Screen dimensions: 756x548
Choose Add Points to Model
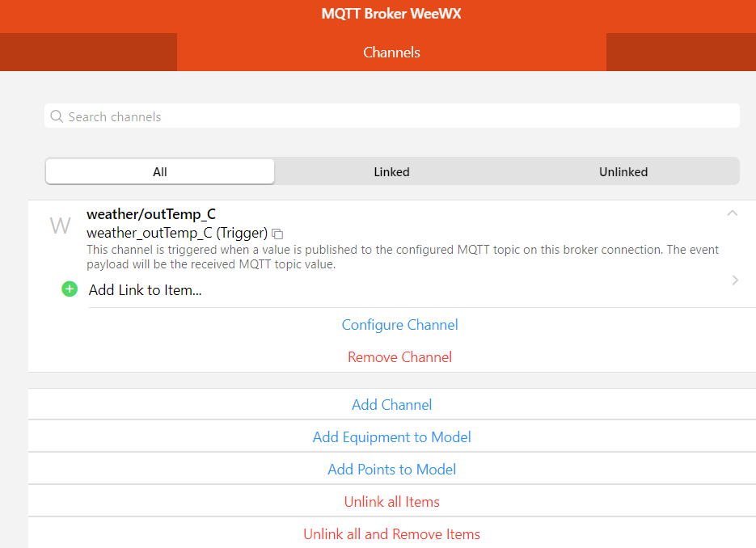click(x=391, y=470)
